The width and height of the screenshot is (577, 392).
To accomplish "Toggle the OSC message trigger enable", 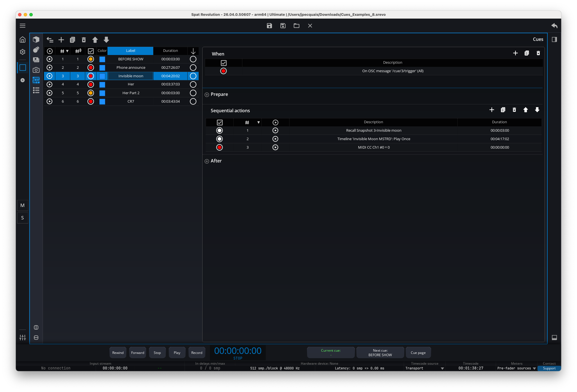I will pyautogui.click(x=223, y=71).
